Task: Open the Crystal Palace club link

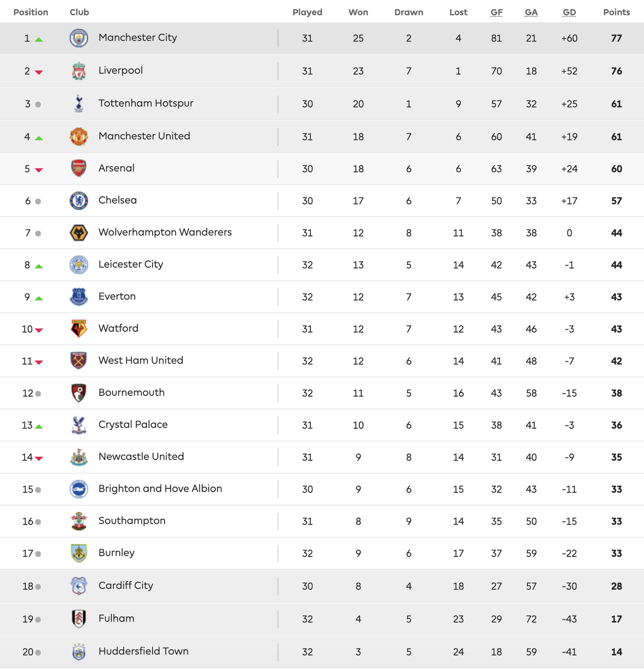Action: (x=133, y=425)
